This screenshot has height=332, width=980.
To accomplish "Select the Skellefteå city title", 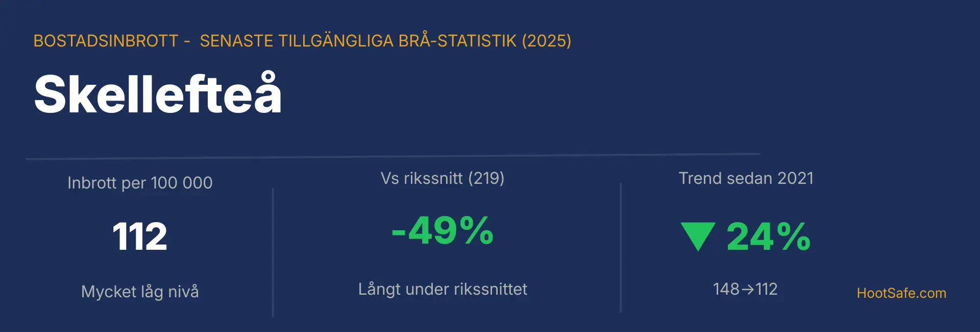I will pos(158,93).
